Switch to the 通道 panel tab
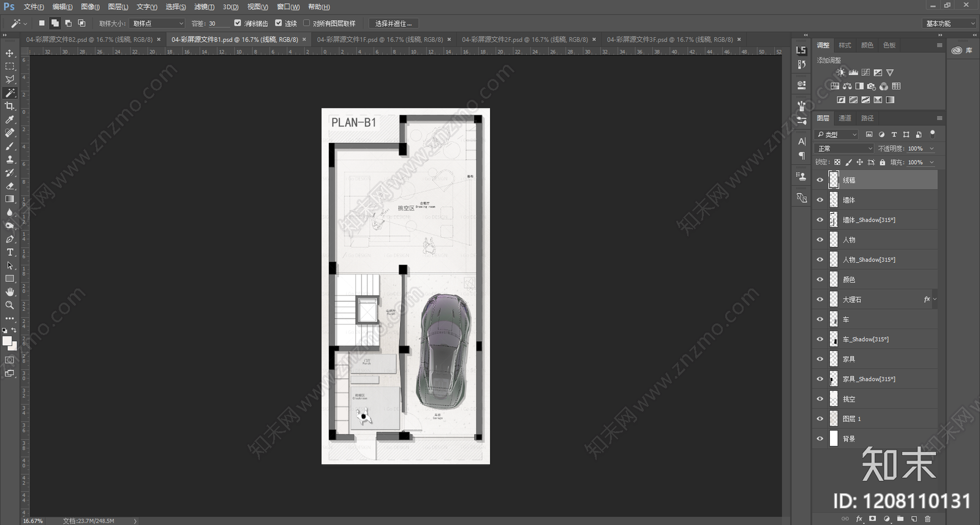Image resolution: width=980 pixels, height=525 pixels. 845,118
